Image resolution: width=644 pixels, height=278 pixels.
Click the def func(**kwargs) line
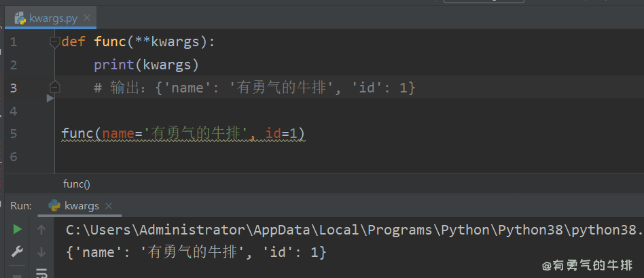coord(139,42)
